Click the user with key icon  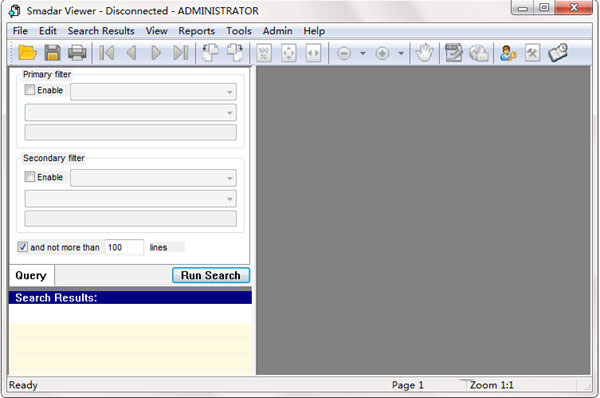508,53
